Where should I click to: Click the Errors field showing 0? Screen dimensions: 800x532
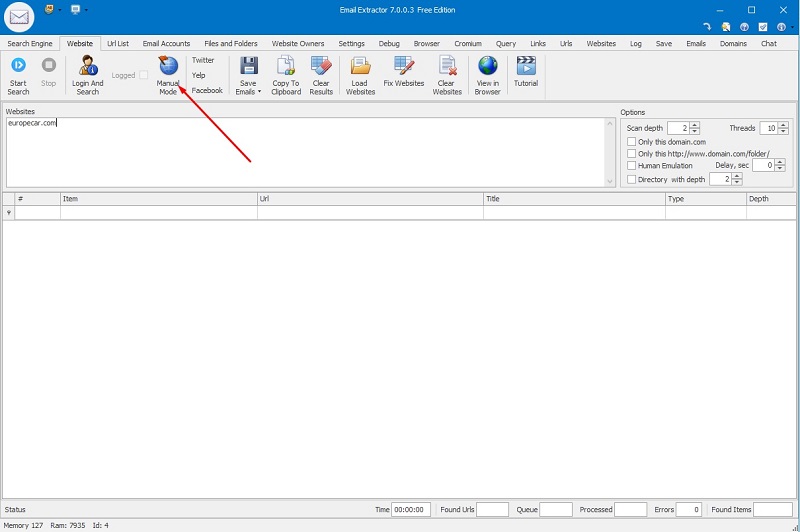[x=688, y=509]
